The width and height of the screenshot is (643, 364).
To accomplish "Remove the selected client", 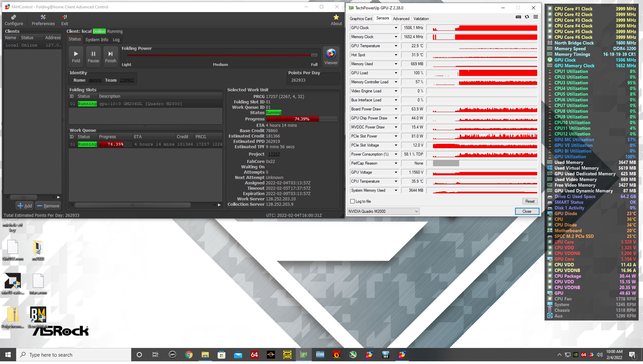I will click(x=48, y=206).
